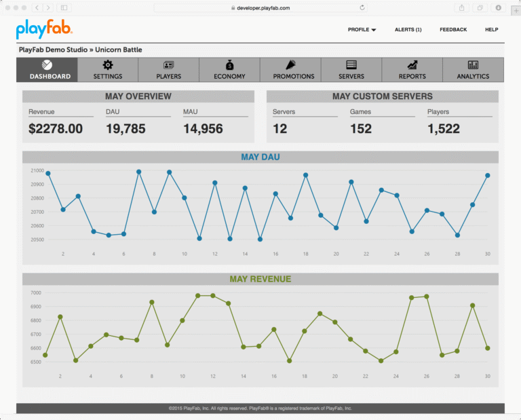Click the MAY DAU chart title

(x=260, y=157)
